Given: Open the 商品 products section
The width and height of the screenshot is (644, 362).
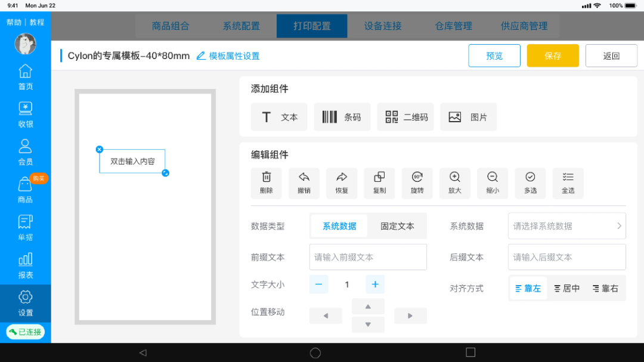Looking at the screenshot, I should 25,190.
